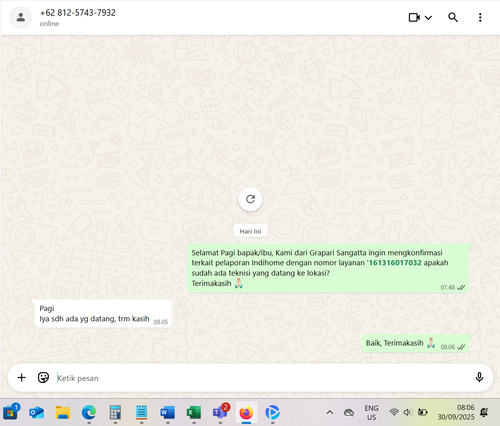Open Microsoft Teams from the taskbar
Image resolution: width=500 pixels, height=426 pixels.
pos(220,413)
